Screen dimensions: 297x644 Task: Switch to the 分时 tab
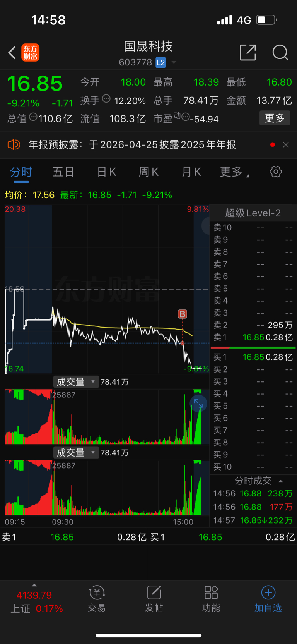pyautogui.click(x=21, y=172)
